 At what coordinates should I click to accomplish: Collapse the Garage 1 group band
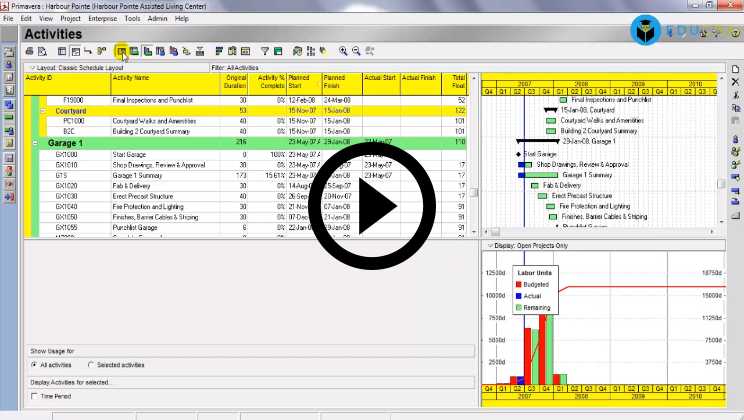point(35,143)
